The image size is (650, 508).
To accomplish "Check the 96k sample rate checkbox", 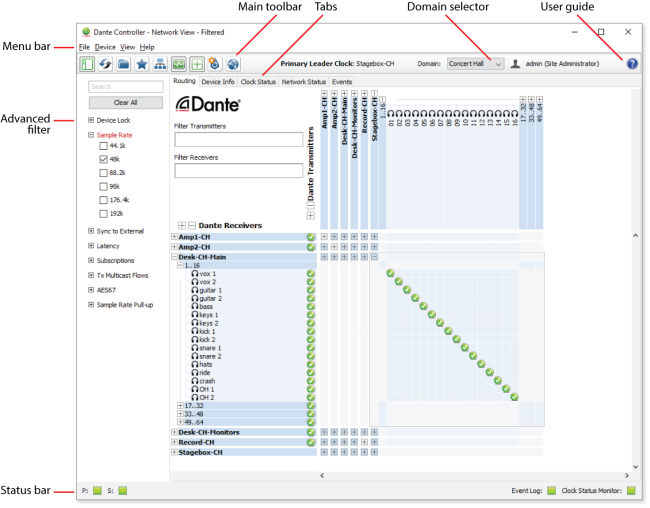I will click(x=103, y=187).
